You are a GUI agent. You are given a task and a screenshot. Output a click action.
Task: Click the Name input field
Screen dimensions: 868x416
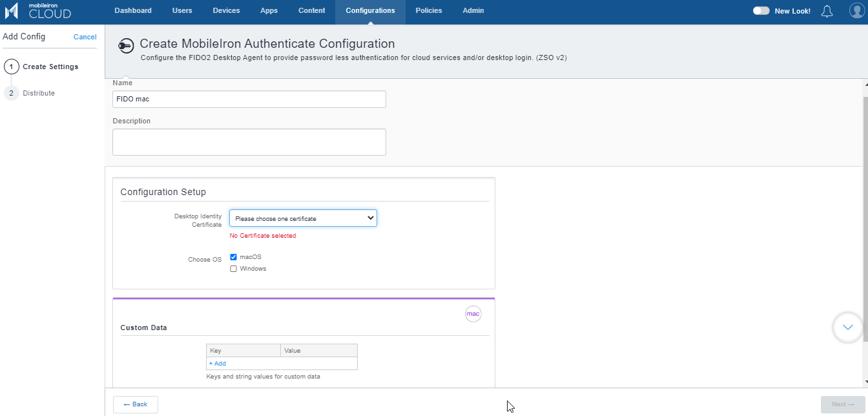[x=249, y=99]
